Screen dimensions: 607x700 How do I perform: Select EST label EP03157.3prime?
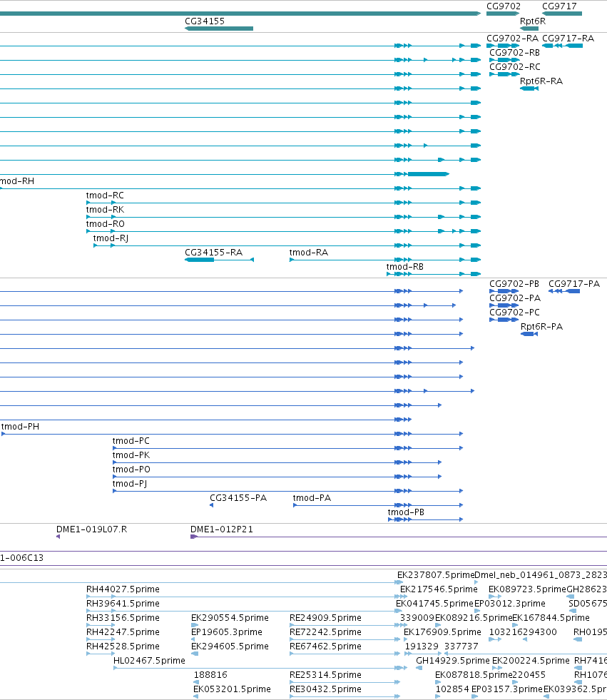click(x=507, y=689)
